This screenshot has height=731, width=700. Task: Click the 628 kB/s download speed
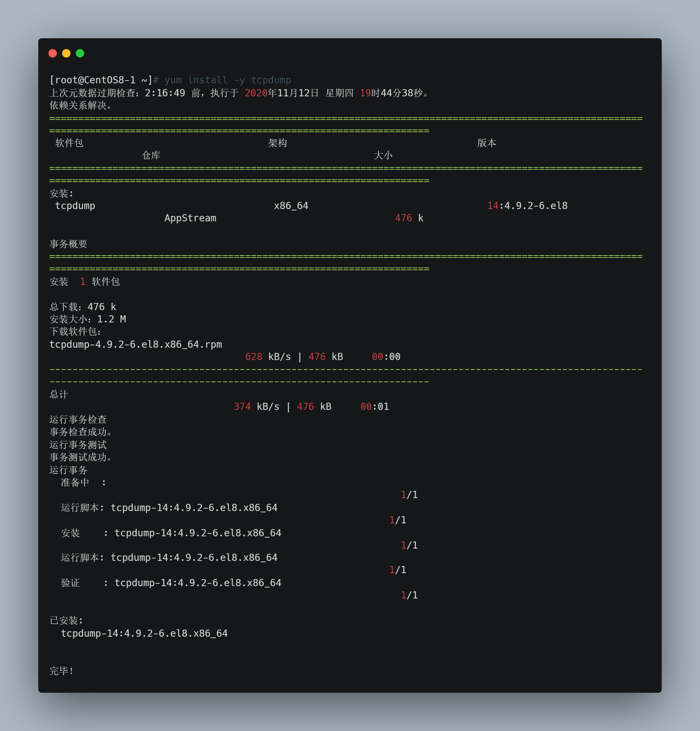coord(268,357)
